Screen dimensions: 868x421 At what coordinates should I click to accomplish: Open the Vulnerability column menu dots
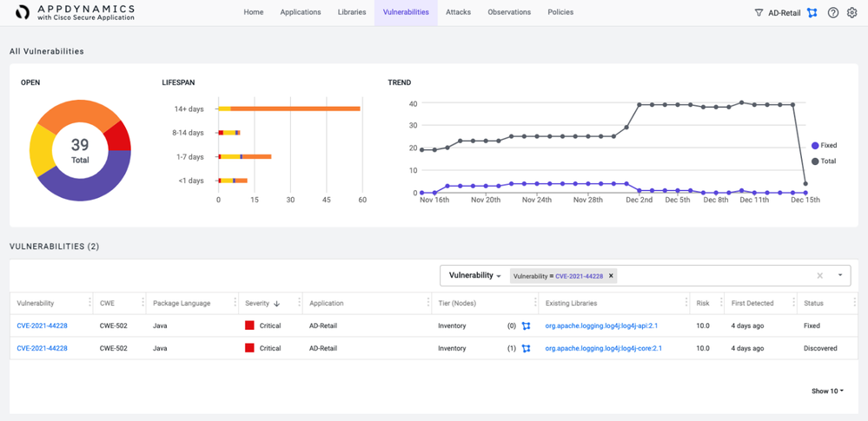point(89,303)
